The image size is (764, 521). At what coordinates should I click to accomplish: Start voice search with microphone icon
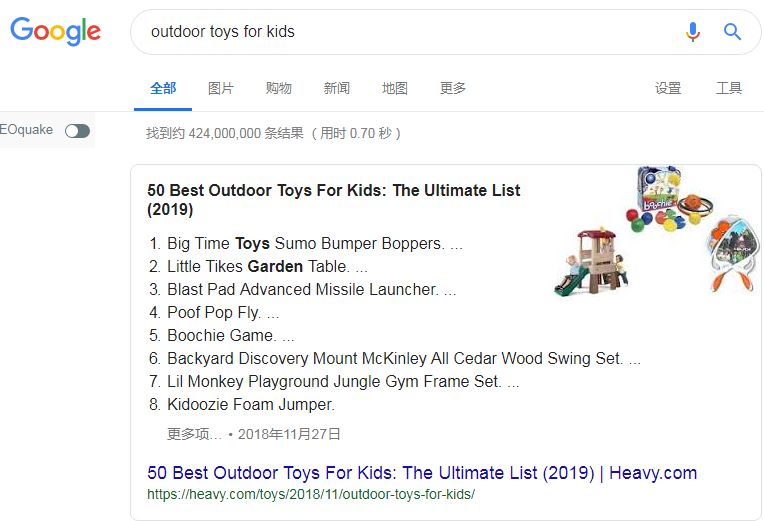pyautogui.click(x=693, y=32)
